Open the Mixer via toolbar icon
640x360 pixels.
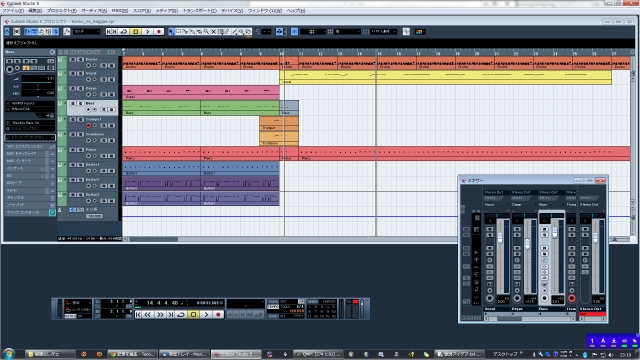coord(56,31)
